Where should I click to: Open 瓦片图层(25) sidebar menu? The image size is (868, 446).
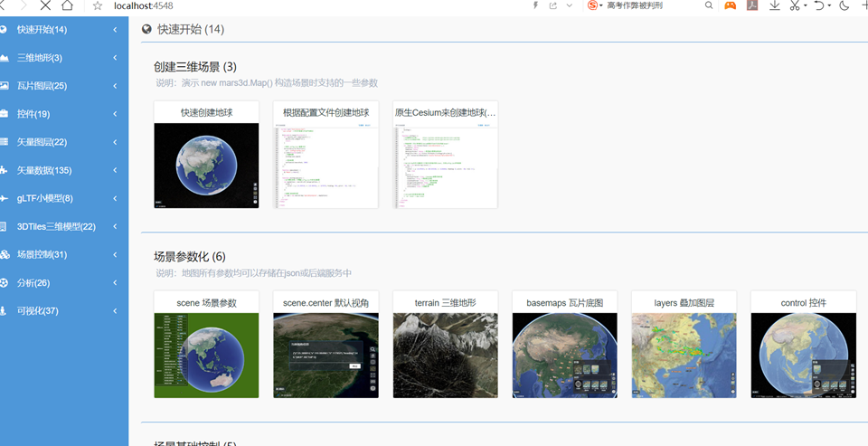coord(64,86)
